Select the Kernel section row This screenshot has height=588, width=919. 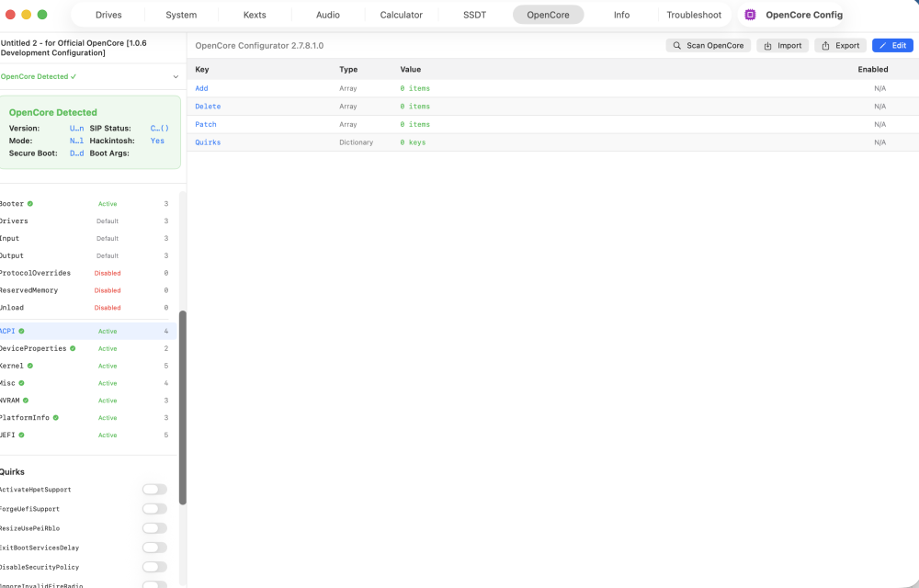coord(86,366)
